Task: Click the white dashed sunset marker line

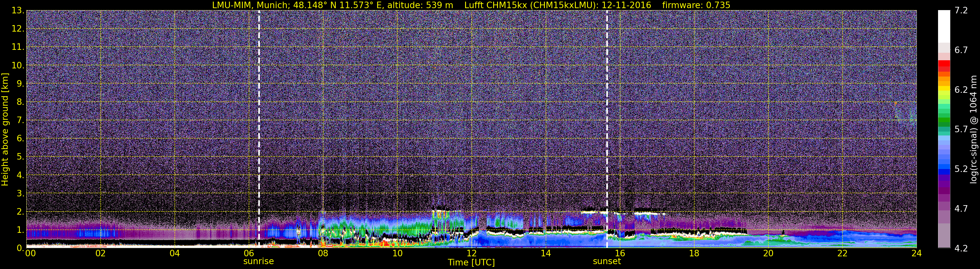Action: click(607, 129)
